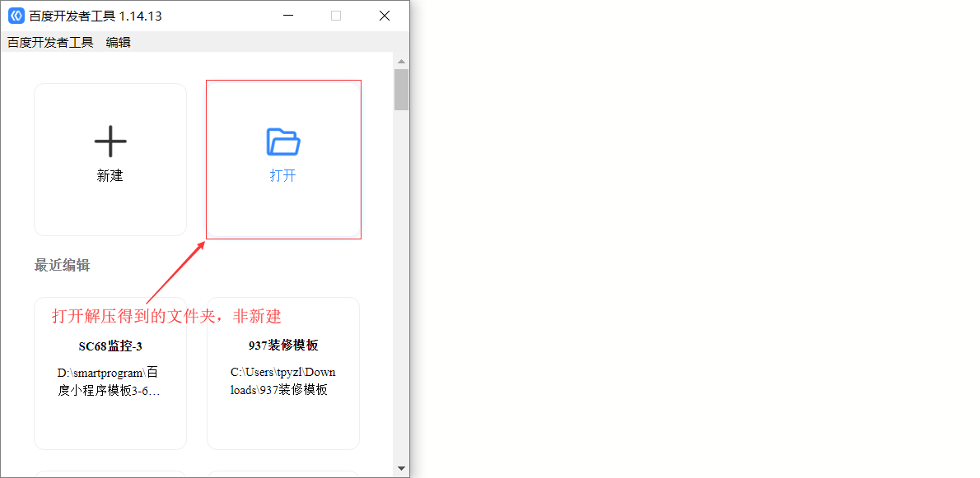Click the 最近编辑 section heading
The width and height of the screenshot is (980, 478).
coord(62,265)
